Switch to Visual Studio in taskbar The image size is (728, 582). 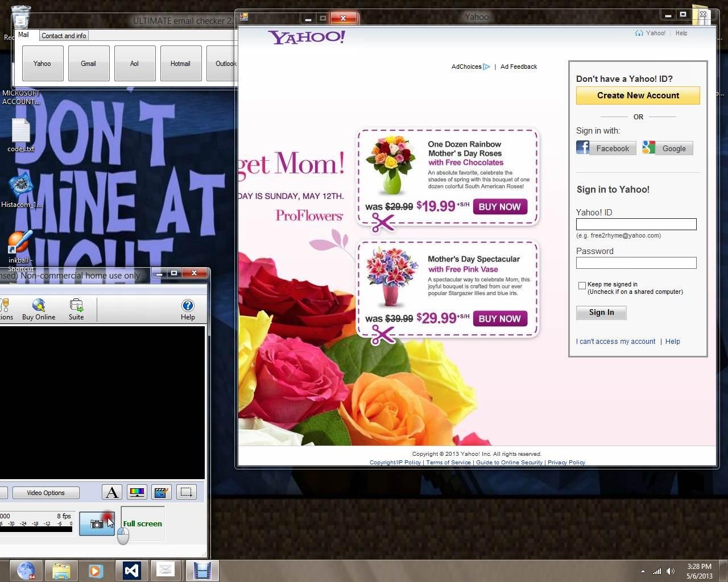click(131, 571)
